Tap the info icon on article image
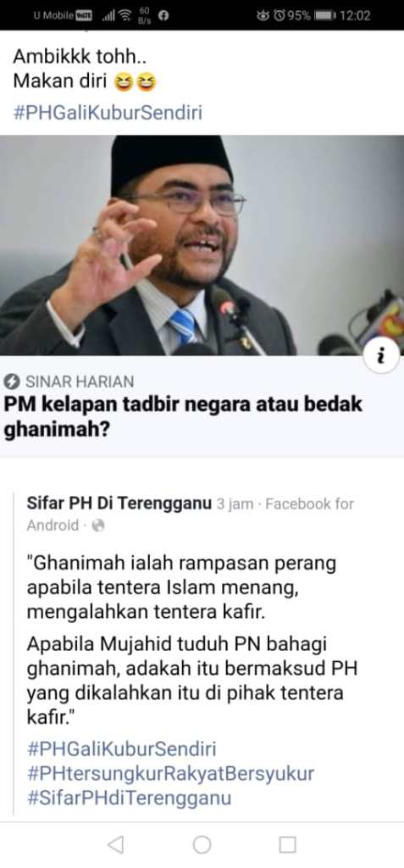404x868 pixels. (x=380, y=356)
